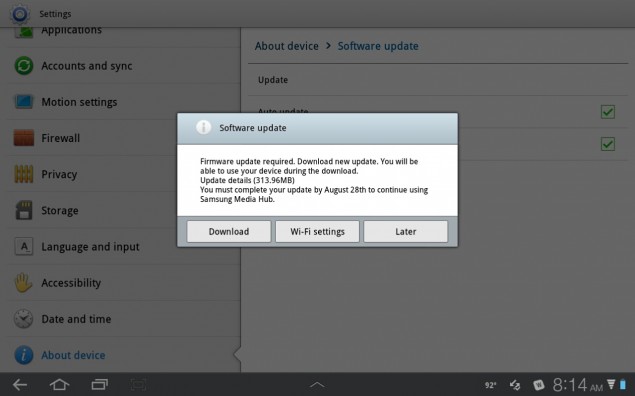Tap the Privacy fence icon
Screen dimensions: 635x396
coord(24,174)
